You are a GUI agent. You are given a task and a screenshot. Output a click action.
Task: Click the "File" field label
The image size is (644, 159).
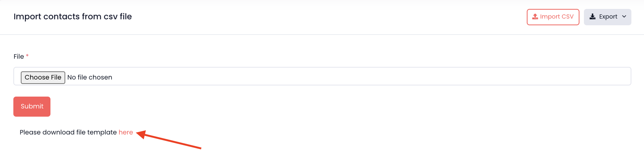[19, 56]
